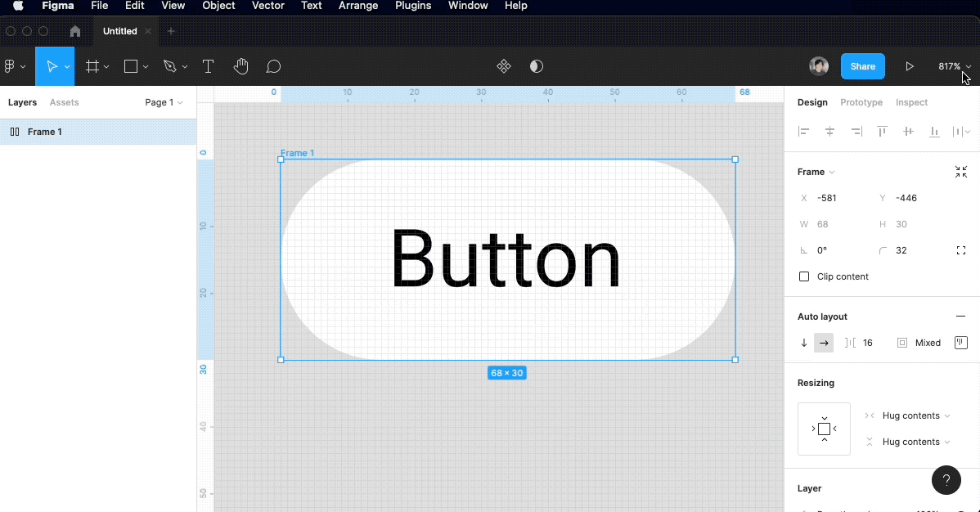The height and width of the screenshot is (512, 980).
Task: Align top icon in Design panel
Action: 882,132
